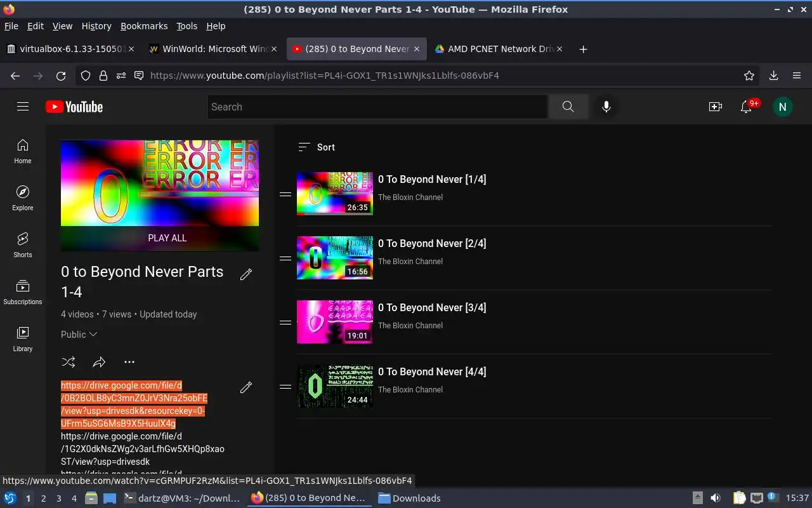Open the dartz@VM3 terminal taskbar item
This screenshot has width=812, height=508.
click(181, 498)
